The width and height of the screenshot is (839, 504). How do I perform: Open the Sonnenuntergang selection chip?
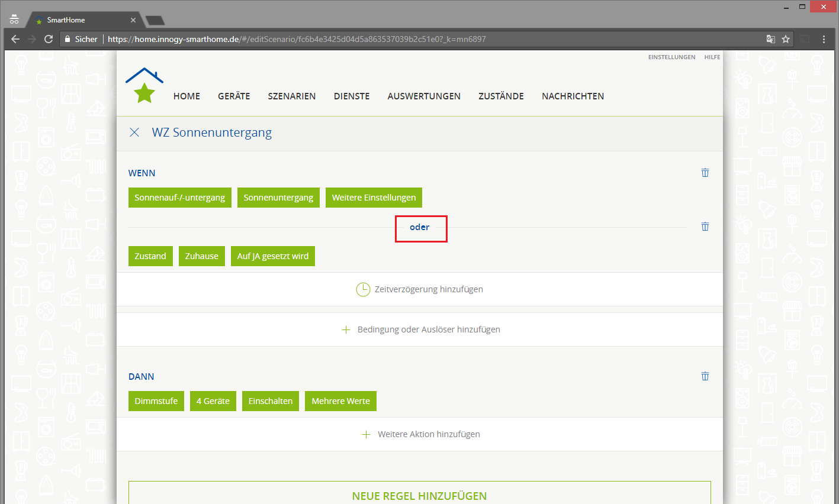[278, 198]
